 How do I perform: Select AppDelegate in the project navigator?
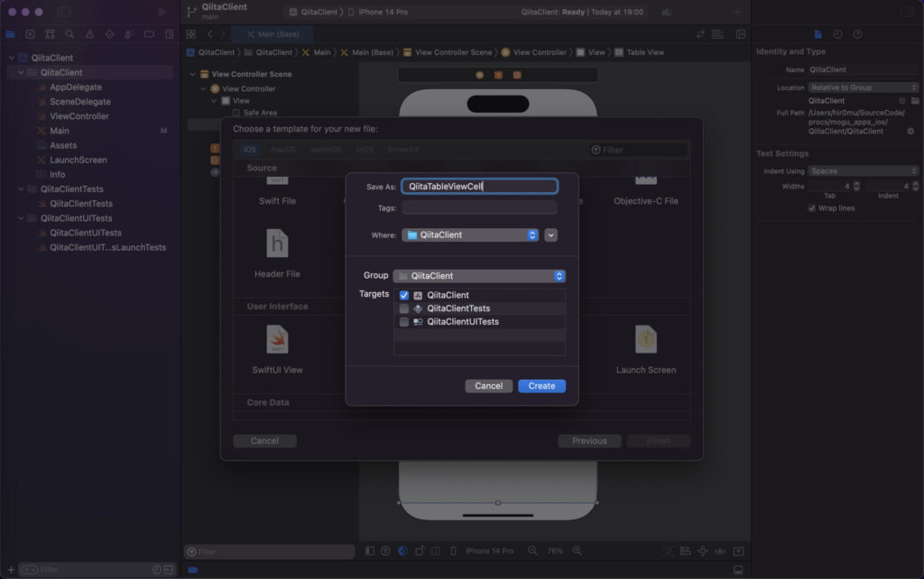[x=76, y=87]
